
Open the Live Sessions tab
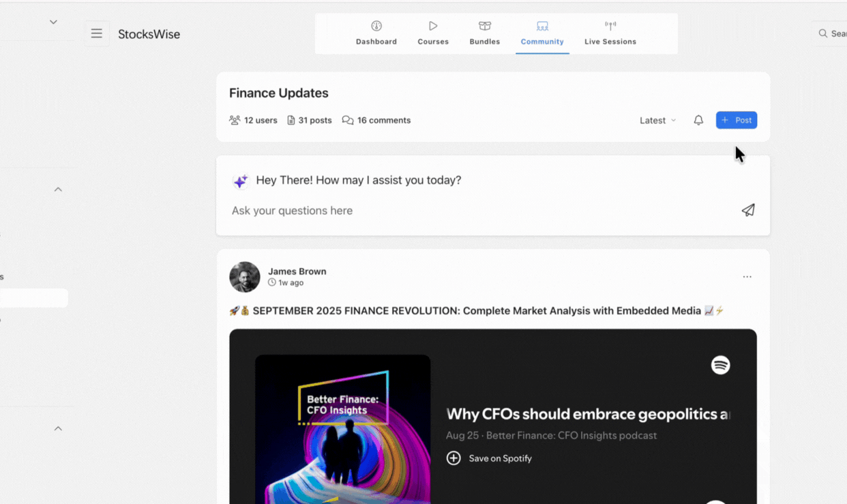click(610, 33)
